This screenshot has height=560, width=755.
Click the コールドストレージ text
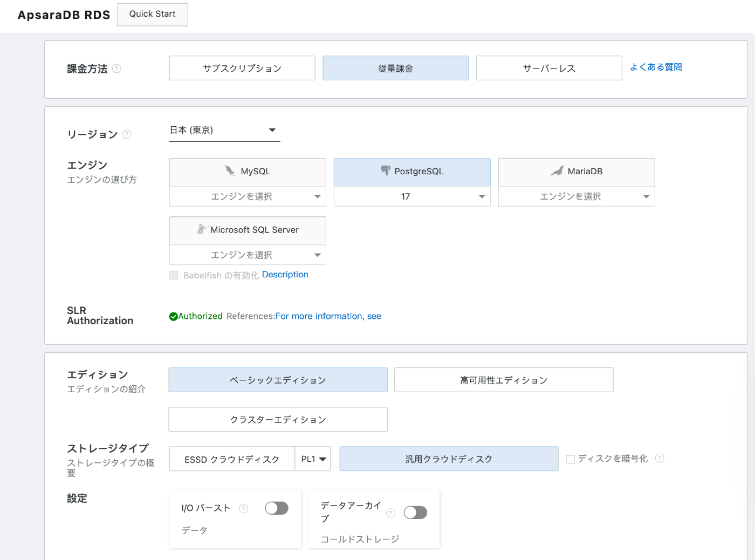pos(360,539)
